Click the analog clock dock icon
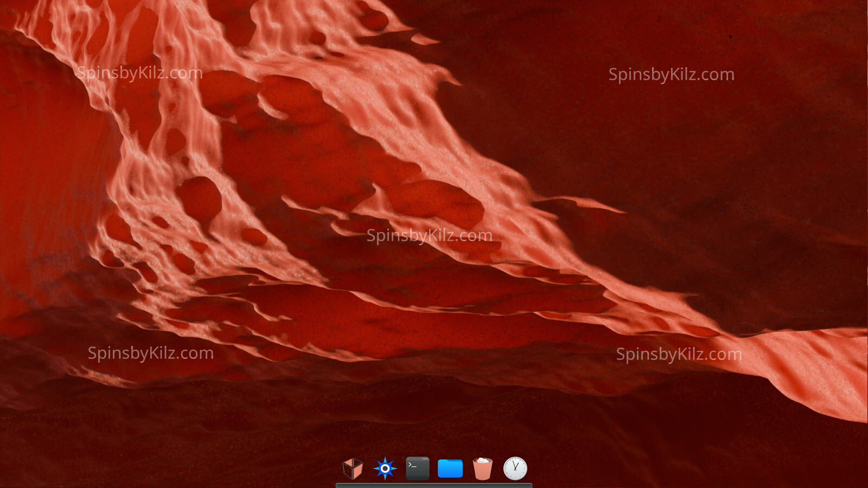Screen dimensions: 868x488 515,468
